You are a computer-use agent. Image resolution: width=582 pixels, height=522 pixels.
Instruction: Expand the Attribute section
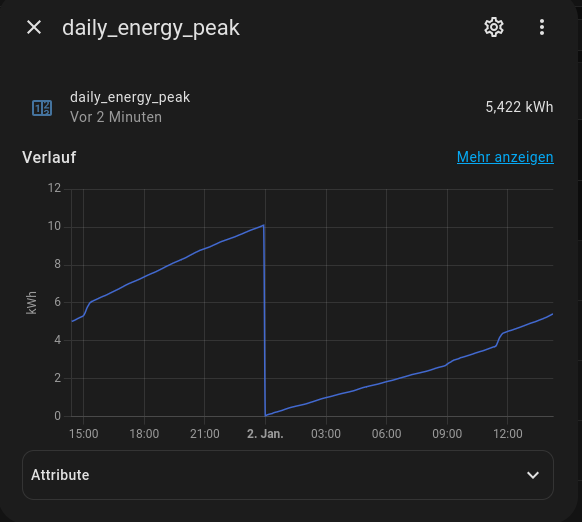click(x=288, y=475)
